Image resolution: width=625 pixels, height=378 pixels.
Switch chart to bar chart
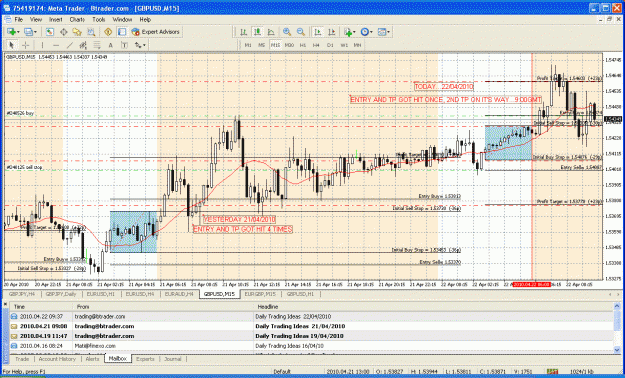(x=244, y=32)
